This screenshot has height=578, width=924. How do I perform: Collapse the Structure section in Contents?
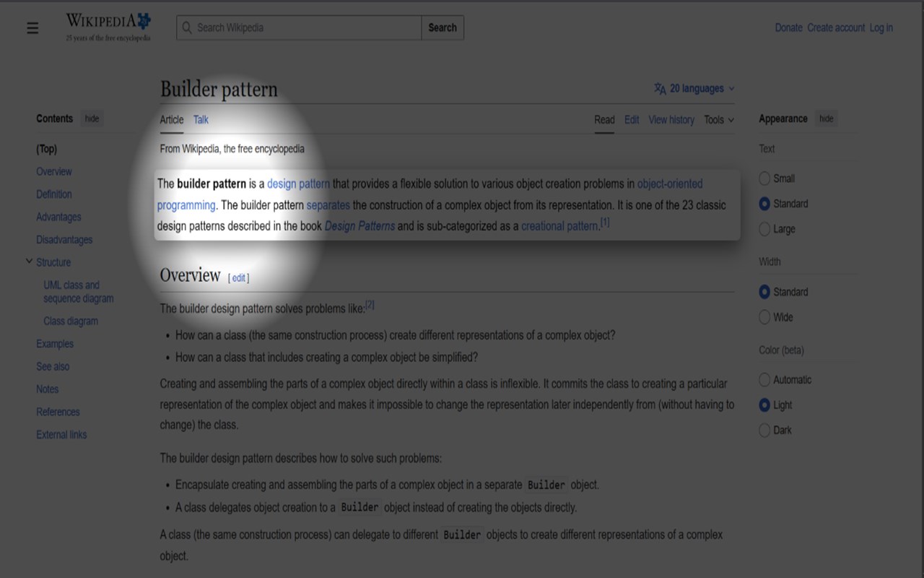29,262
